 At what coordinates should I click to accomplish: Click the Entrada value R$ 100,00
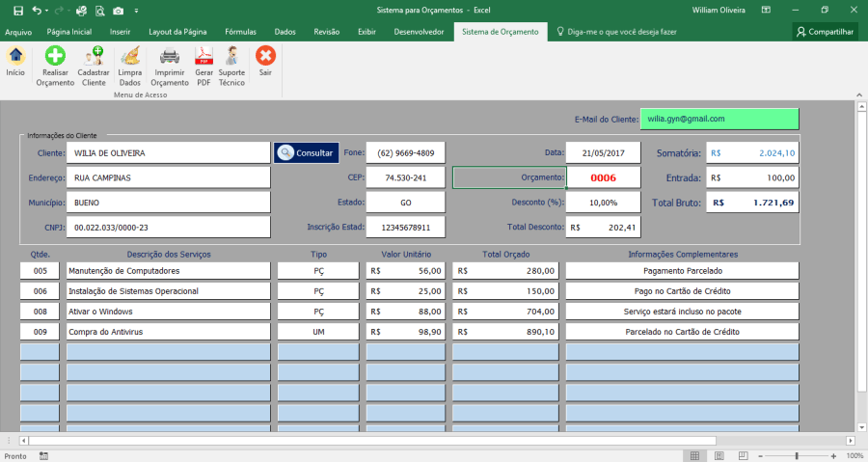tap(752, 177)
